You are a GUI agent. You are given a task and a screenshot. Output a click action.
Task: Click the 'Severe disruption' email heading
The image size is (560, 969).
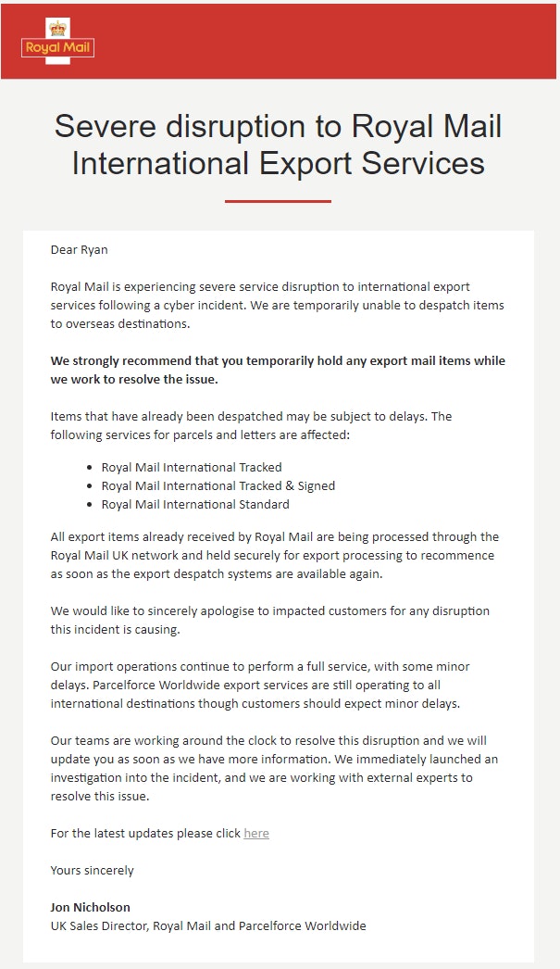(279, 144)
